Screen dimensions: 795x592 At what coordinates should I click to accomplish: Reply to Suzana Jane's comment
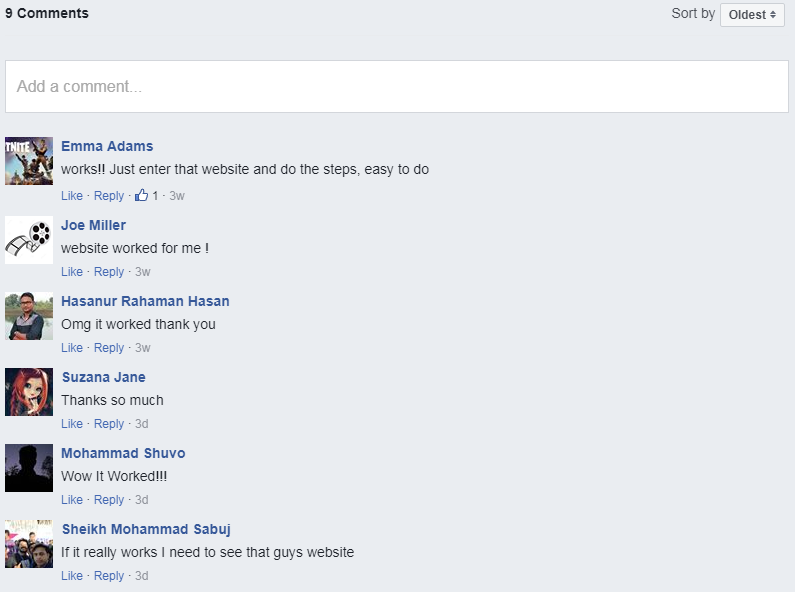[x=109, y=424]
